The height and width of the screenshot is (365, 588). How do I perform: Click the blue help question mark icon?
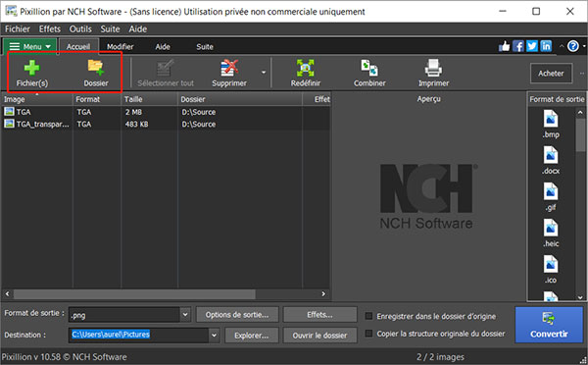(x=573, y=46)
